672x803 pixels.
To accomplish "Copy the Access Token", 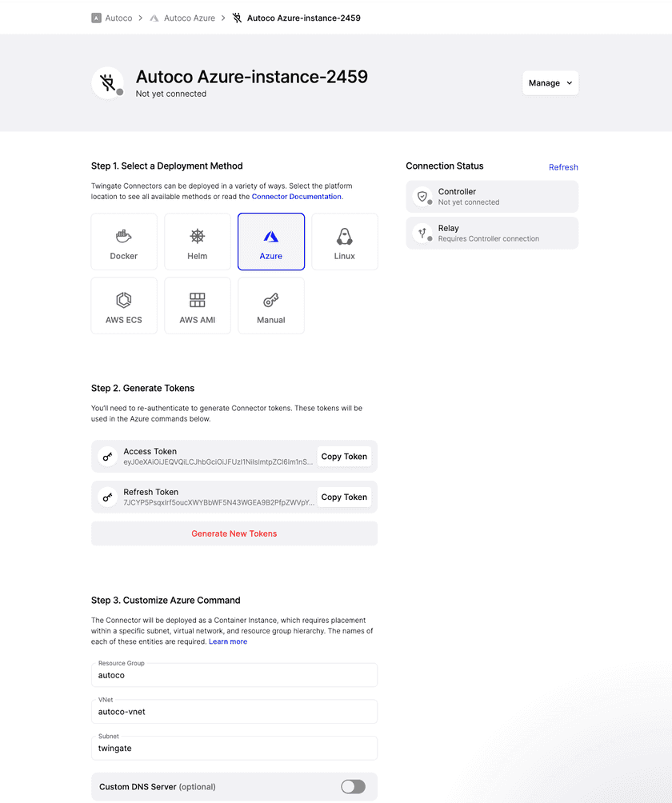I will pyautogui.click(x=344, y=457).
